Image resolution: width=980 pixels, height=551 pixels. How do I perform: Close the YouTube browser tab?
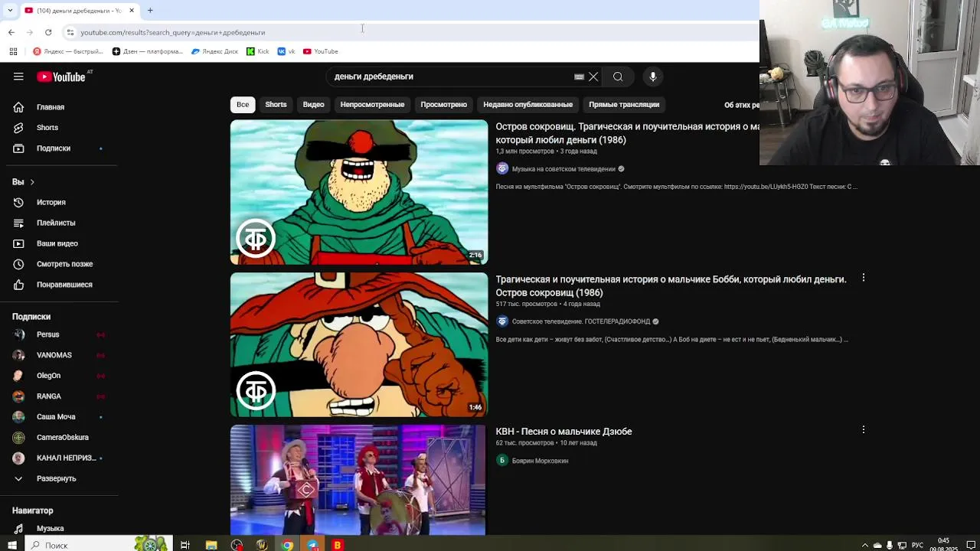(x=132, y=10)
